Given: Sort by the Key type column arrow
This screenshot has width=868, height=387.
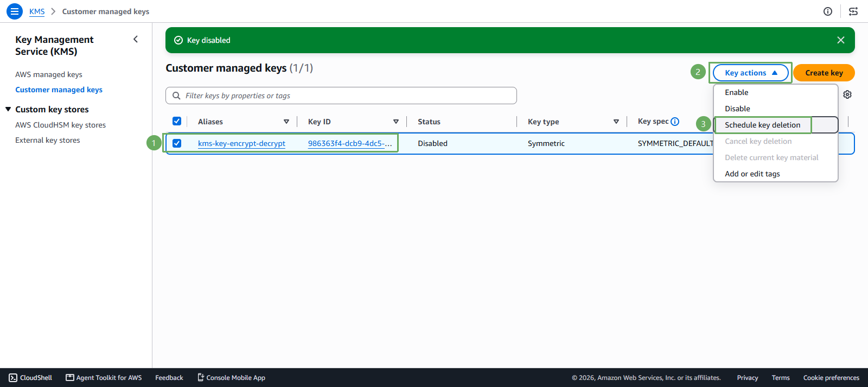Looking at the screenshot, I should tap(616, 122).
